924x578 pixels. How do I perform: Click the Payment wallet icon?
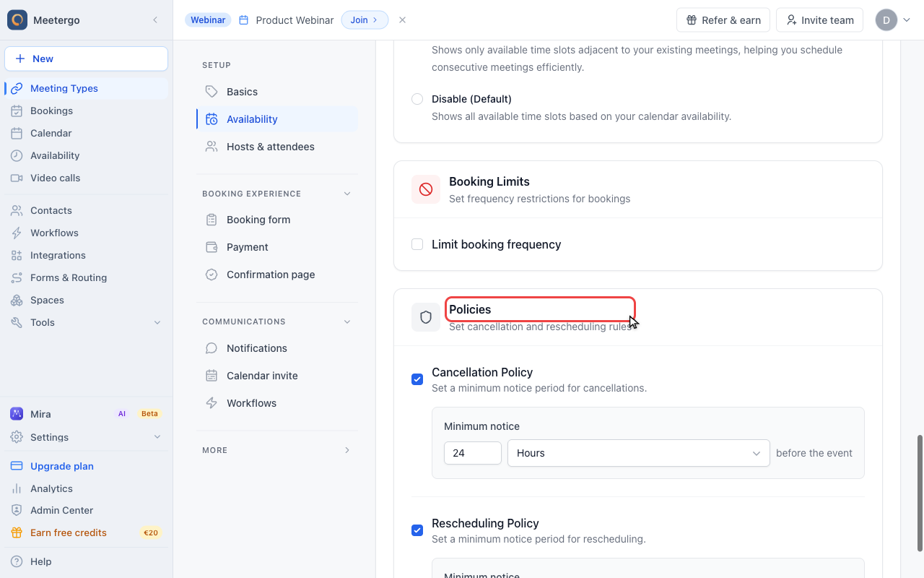coord(212,247)
